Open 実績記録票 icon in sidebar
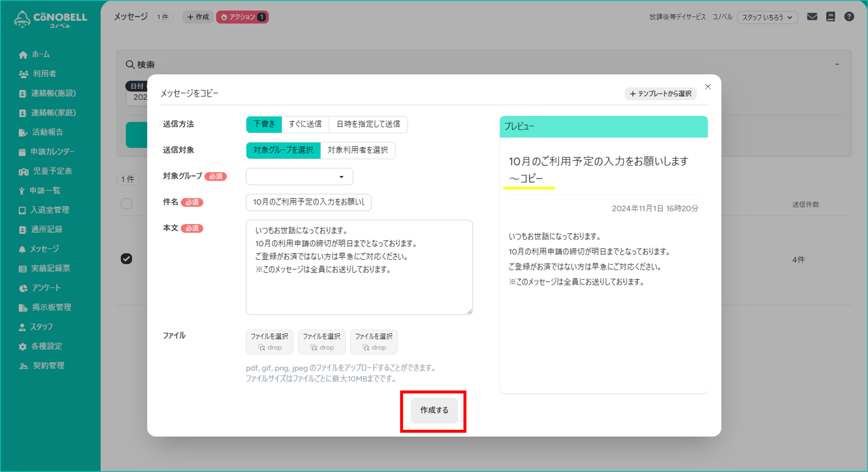The height and width of the screenshot is (472, 868). click(23, 269)
